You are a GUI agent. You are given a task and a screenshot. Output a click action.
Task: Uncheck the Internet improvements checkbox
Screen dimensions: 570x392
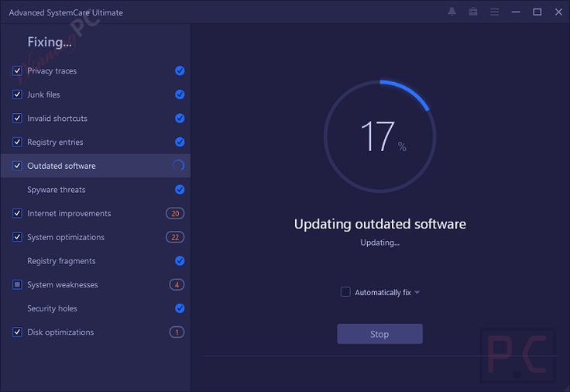pyautogui.click(x=17, y=214)
